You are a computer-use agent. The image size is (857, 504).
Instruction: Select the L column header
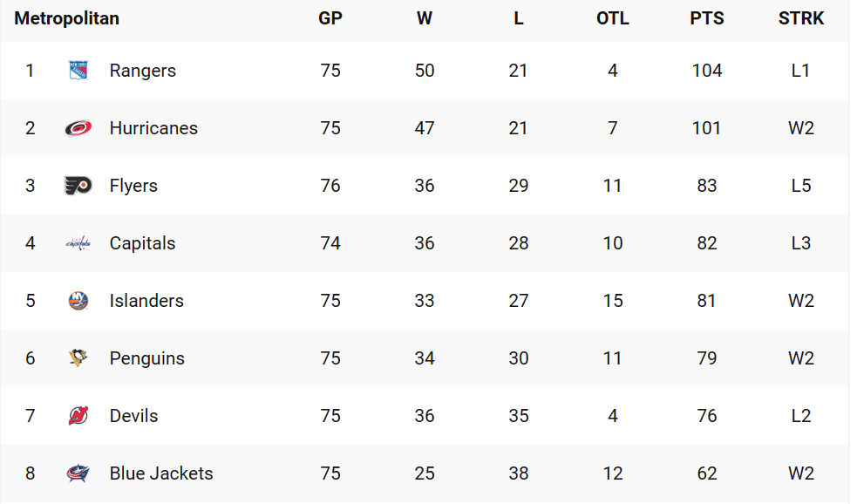[x=519, y=18]
